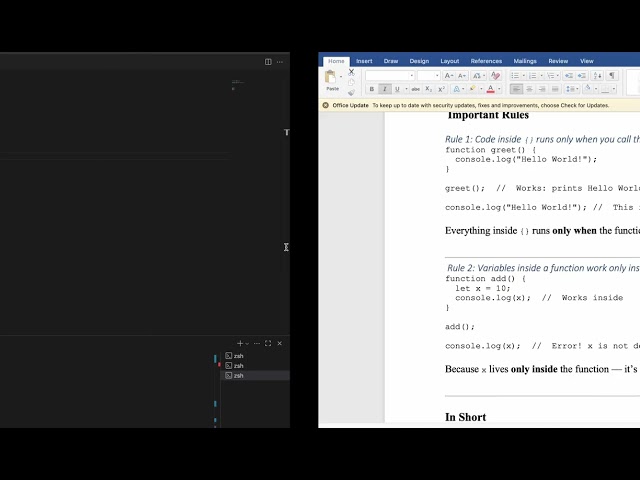Toggle Underline formatting in Word
This screenshot has width=640, height=480.
397,89
